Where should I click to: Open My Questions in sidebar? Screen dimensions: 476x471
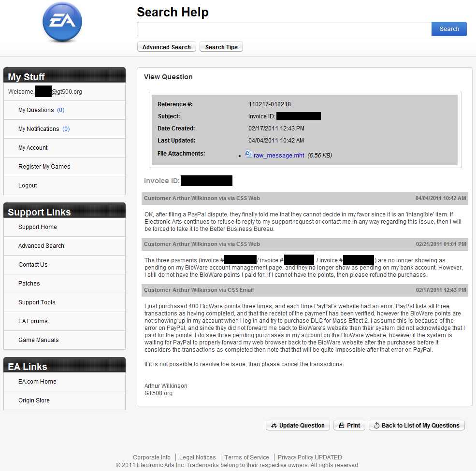36,110
